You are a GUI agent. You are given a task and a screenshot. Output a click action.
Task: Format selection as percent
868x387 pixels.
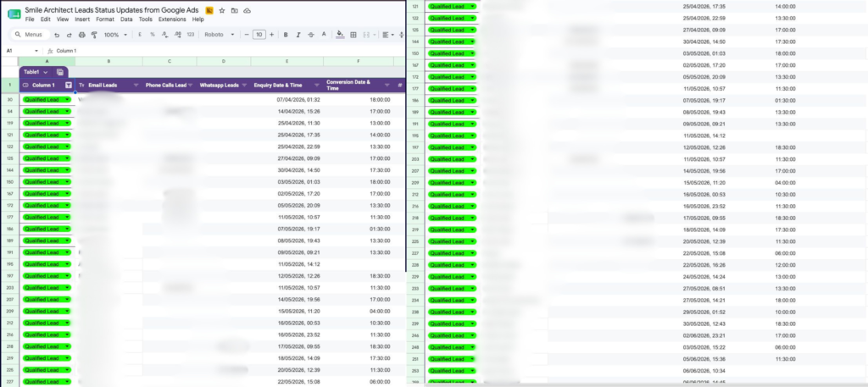point(153,34)
